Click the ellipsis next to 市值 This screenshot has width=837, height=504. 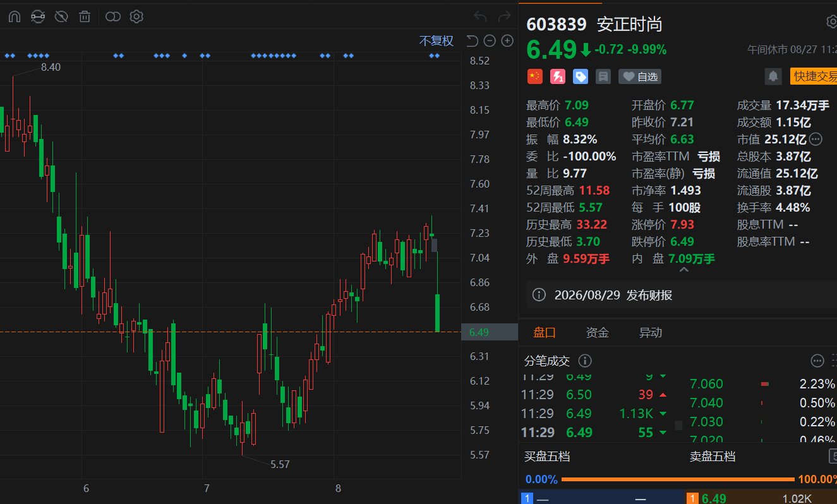[816, 139]
